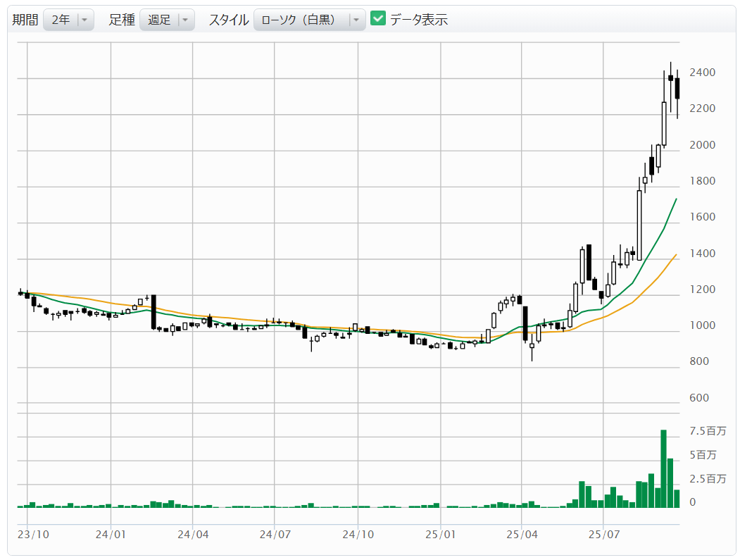Image resolution: width=740 pixels, height=560 pixels.
Task: Select the 25/07 date label on x-axis
Action: [604, 535]
